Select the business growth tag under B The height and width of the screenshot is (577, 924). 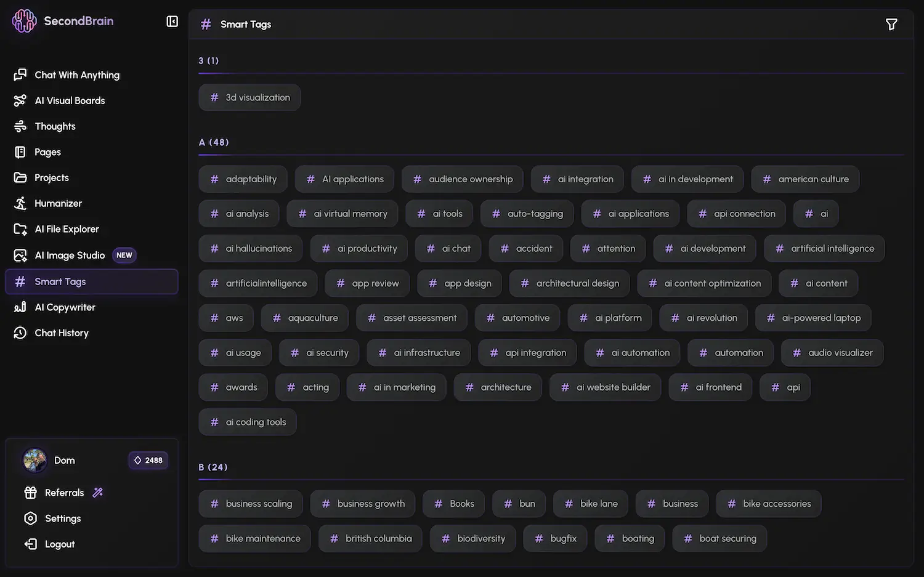[362, 503]
